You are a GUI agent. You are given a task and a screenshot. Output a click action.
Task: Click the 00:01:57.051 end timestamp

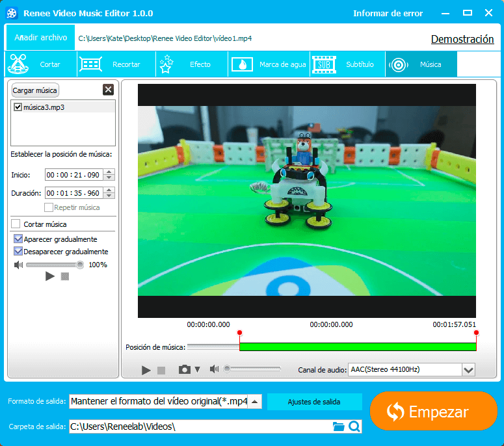(454, 324)
